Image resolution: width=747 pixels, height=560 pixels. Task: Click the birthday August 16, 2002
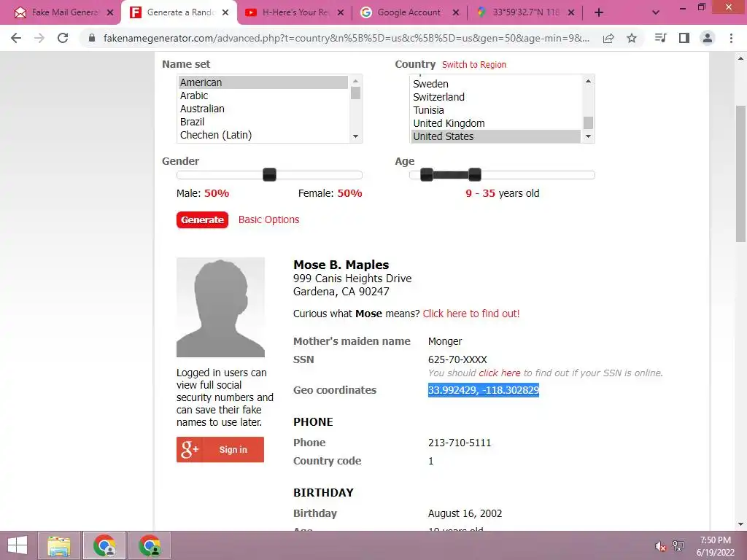pyautogui.click(x=465, y=513)
